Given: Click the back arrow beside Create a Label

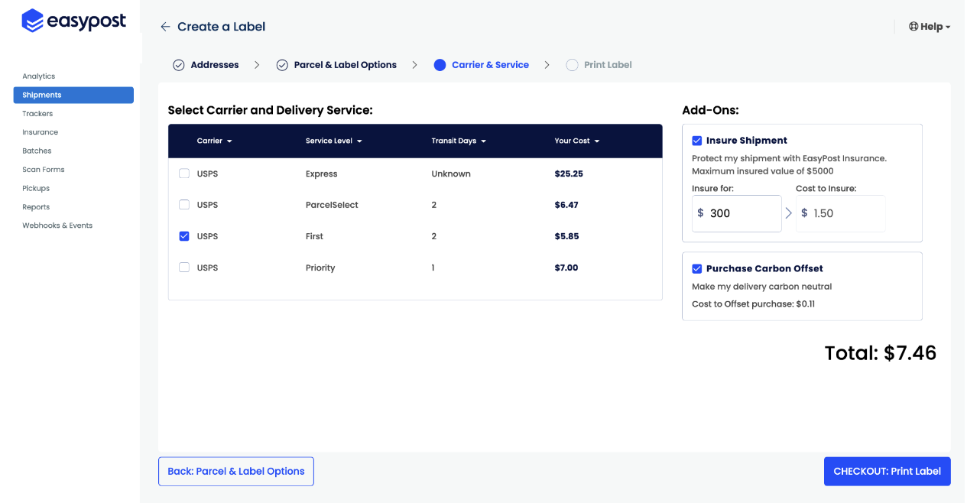Looking at the screenshot, I should coord(165,27).
